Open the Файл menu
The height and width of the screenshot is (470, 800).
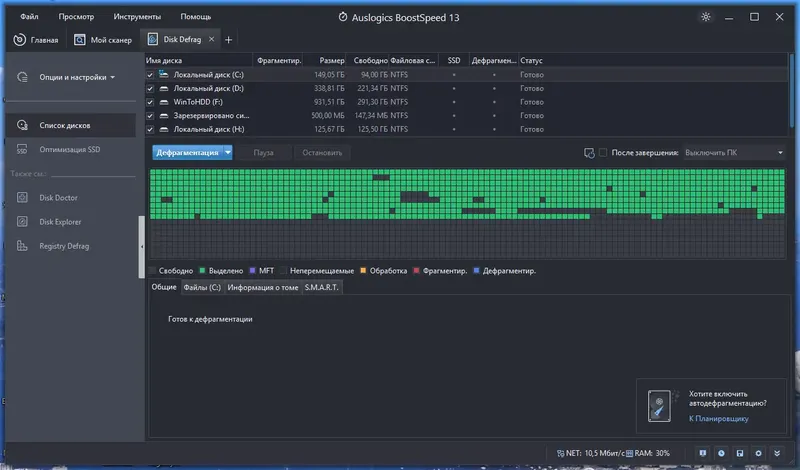tap(29, 16)
